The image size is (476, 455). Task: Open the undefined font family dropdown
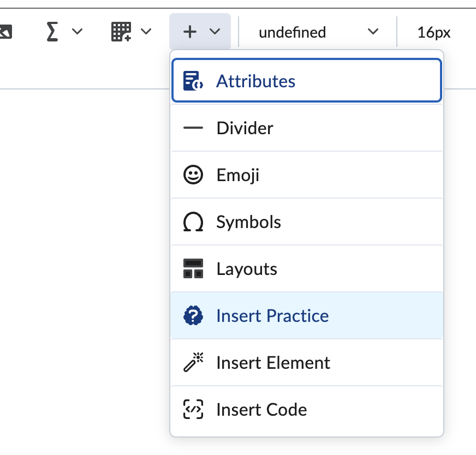tap(317, 32)
